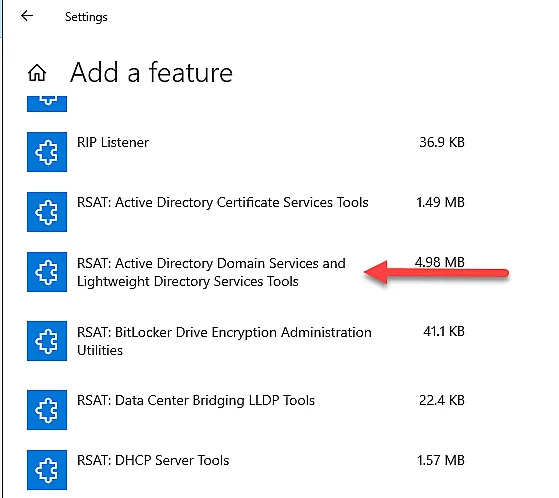Viewport: 559px width, 498px height.
Task: Open the Settings home icon
Action: click(37, 73)
